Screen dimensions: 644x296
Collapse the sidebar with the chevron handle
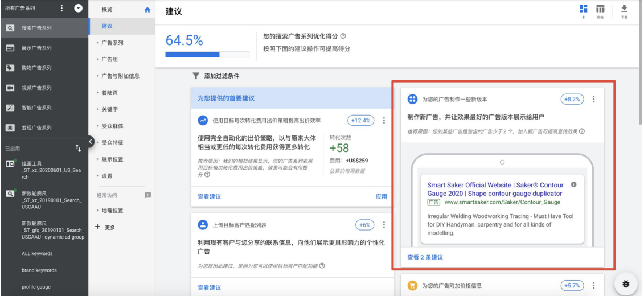(x=91, y=142)
